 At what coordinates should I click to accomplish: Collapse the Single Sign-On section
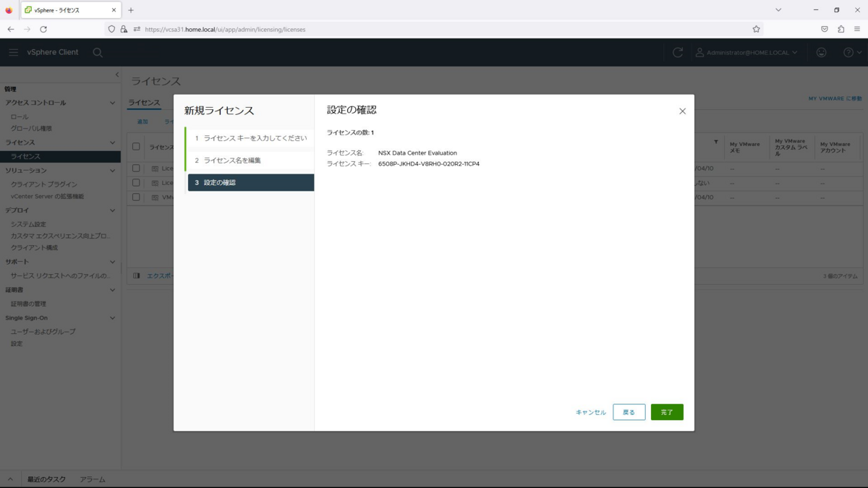[x=112, y=318]
